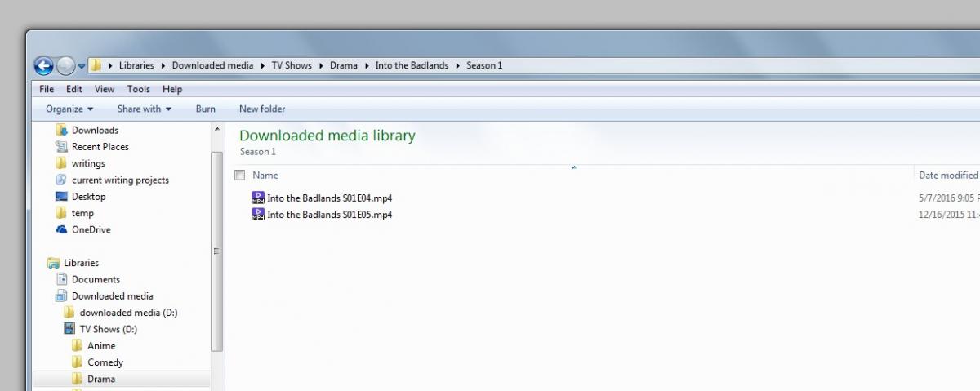Click the navigation pane scroll up arrow
Screen dimensions: 980x391
[x=216, y=130]
